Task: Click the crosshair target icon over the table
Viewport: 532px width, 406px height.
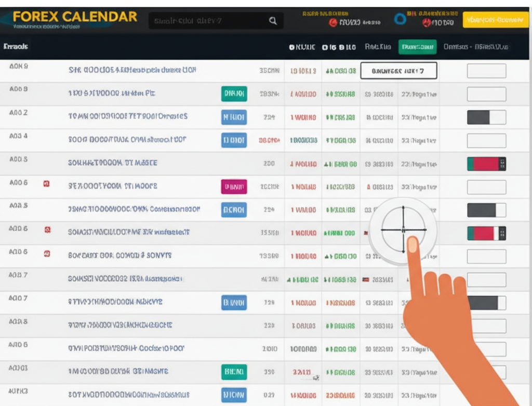Action: click(x=403, y=229)
